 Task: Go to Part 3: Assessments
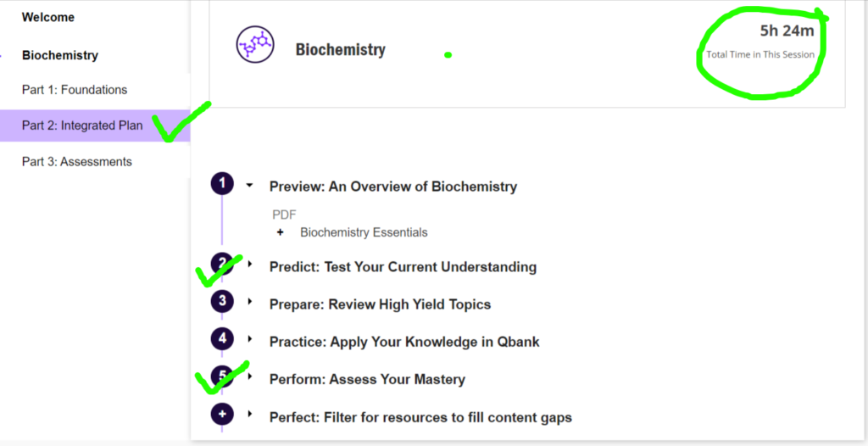tap(77, 161)
